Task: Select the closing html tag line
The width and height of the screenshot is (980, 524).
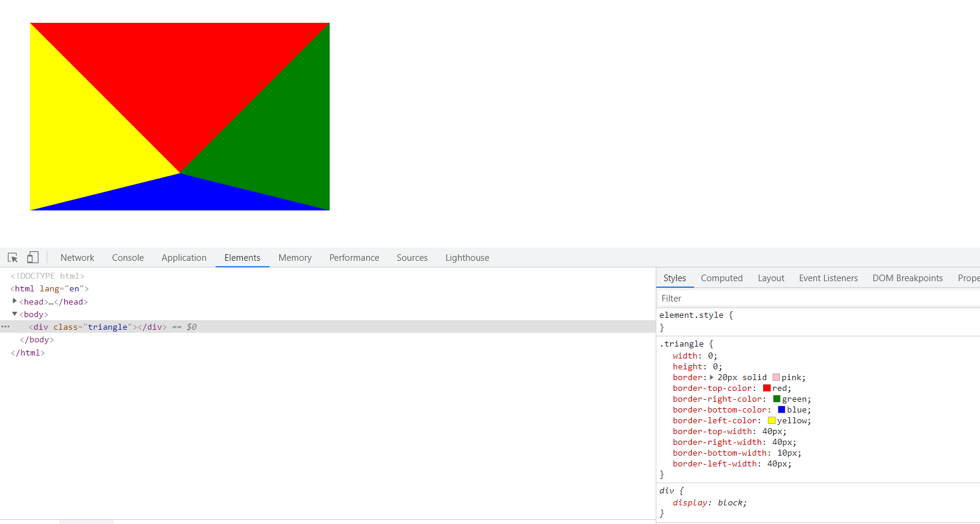Action: coord(28,353)
